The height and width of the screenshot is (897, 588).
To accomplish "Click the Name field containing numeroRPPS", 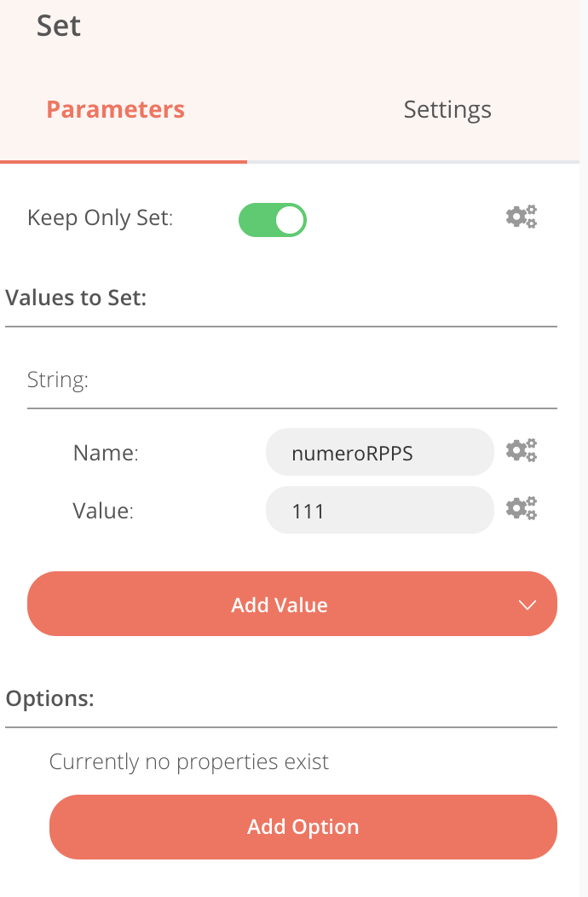I will (379, 453).
